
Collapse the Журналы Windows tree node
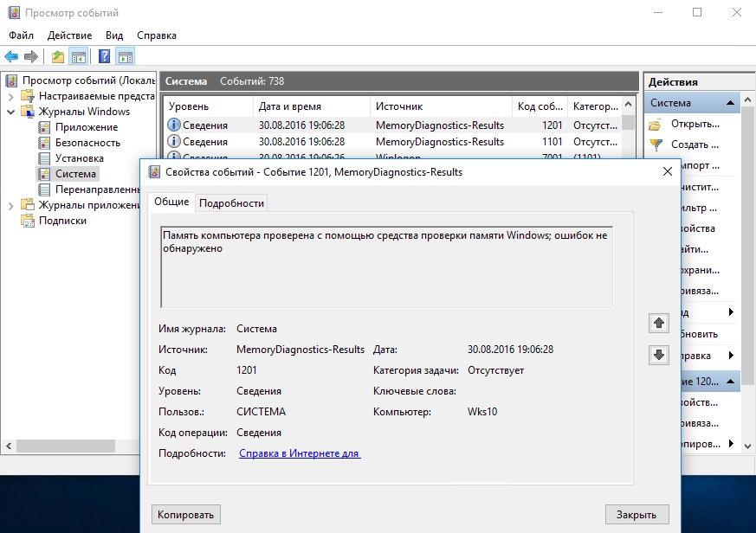pyautogui.click(x=11, y=112)
